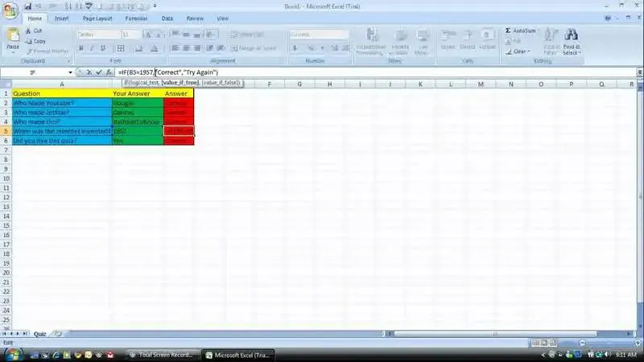Click the Copy icon in Clipboard
This screenshot has width=644, height=362.
click(29, 40)
